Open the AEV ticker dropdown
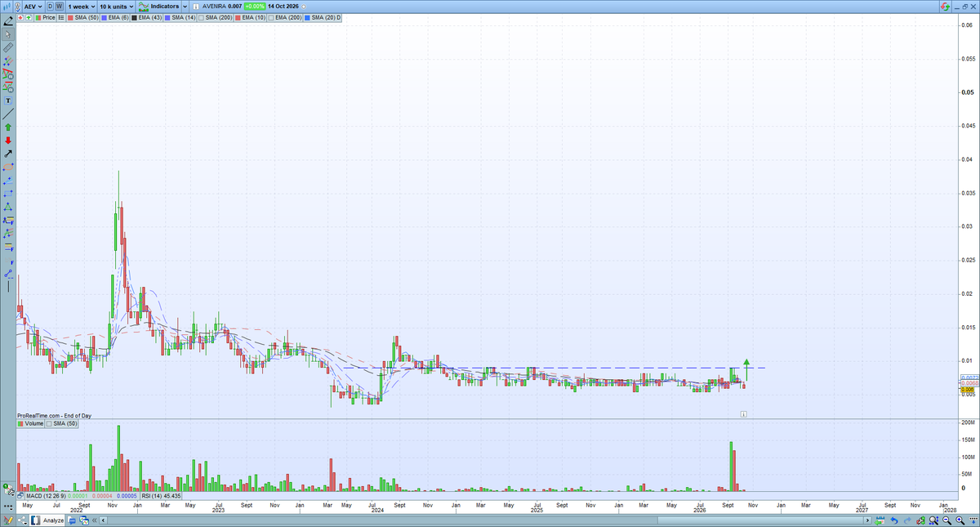This screenshot has height=527, width=980. [x=33, y=7]
